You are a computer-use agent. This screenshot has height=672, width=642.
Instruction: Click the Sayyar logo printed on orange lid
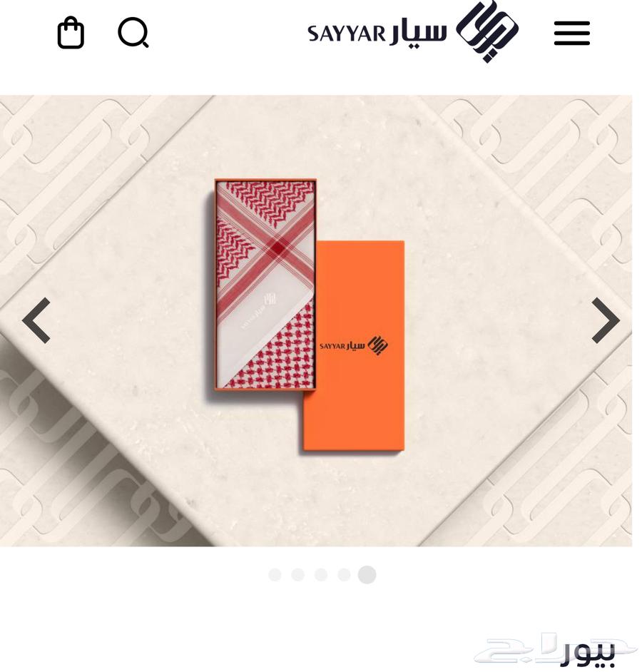pos(354,345)
